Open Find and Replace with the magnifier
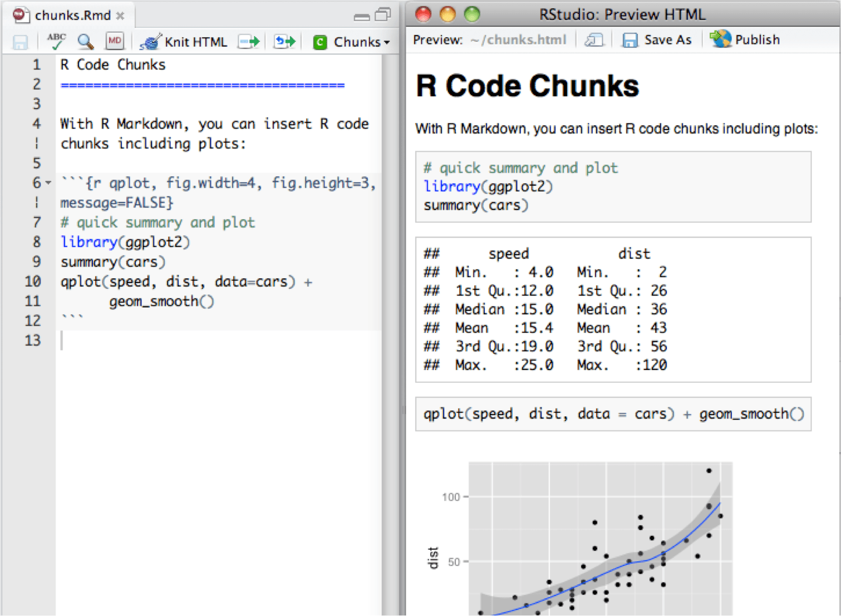This screenshot has height=616, width=841. (85, 41)
